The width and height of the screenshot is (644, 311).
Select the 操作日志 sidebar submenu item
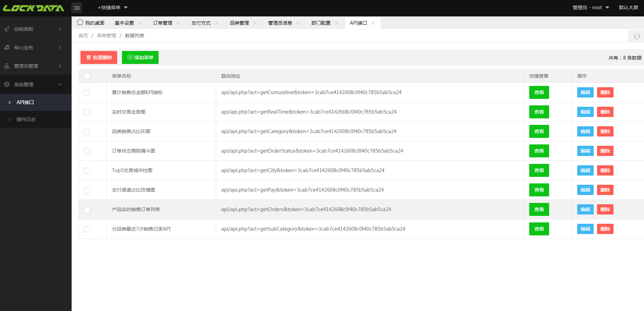coord(36,119)
